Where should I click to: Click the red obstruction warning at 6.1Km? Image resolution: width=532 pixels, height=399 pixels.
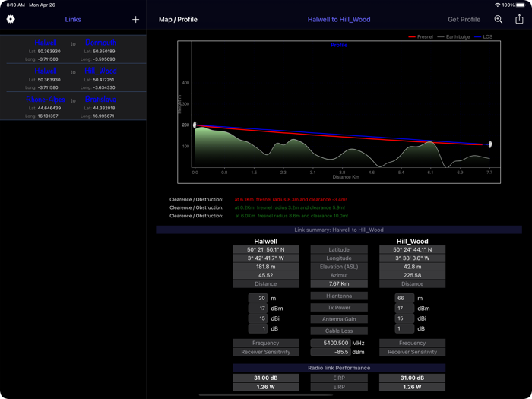pyautogui.click(x=291, y=199)
